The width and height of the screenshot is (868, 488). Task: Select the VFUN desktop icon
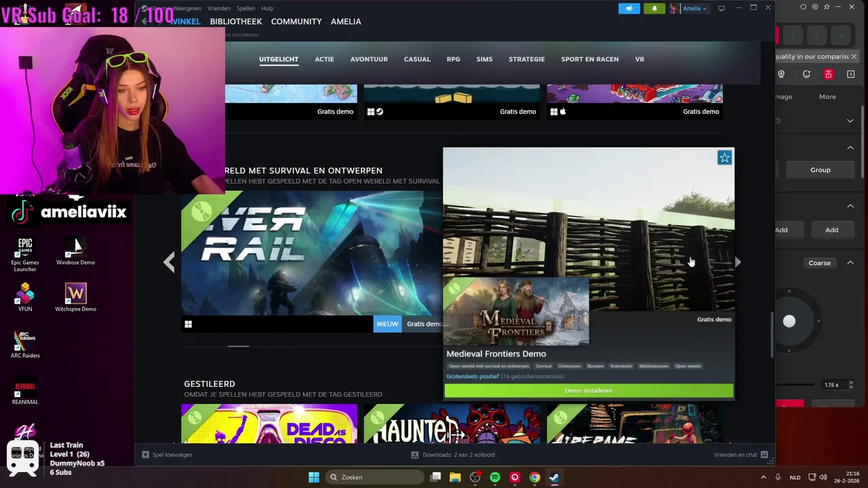tap(25, 297)
